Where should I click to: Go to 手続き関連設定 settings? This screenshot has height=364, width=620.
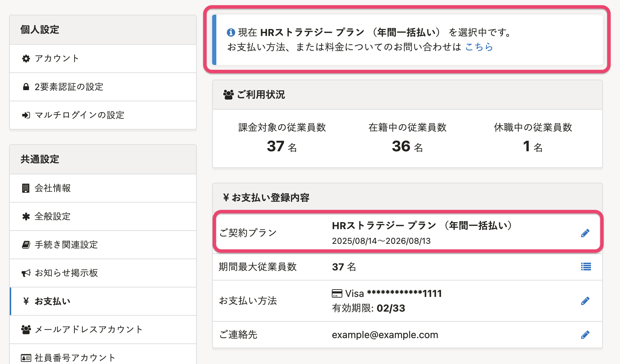pyautogui.click(x=66, y=245)
